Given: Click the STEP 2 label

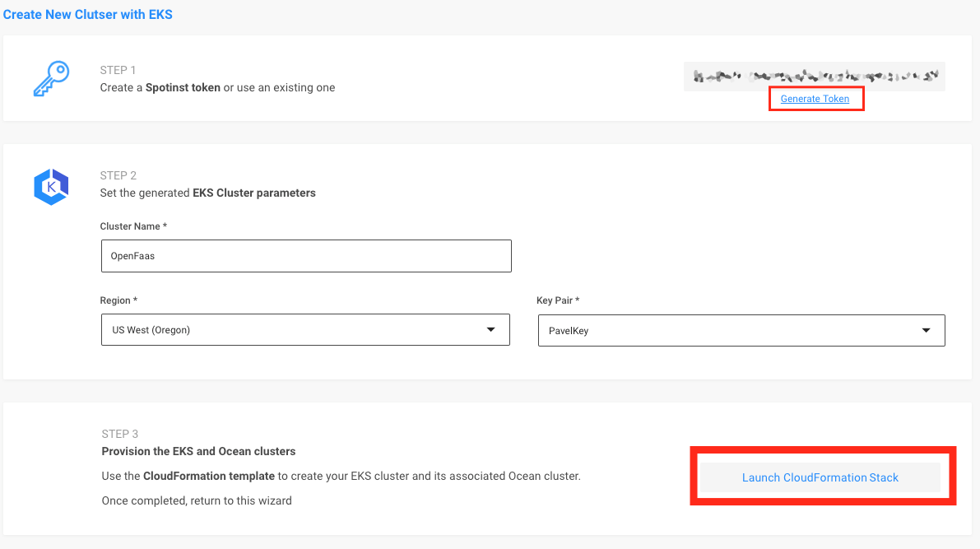Looking at the screenshot, I should (118, 175).
